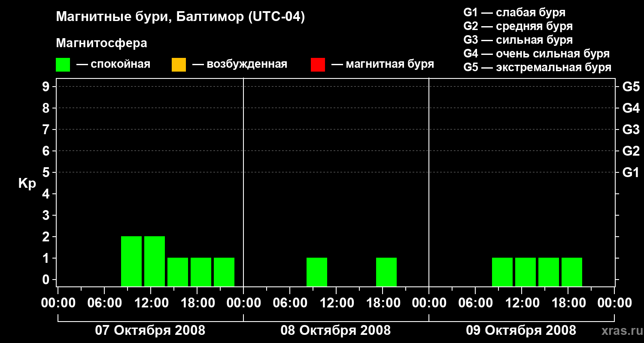Select the first Kp 2 bar on 07 October
Image resolution: width=644 pixels, height=343 pixels.
131,261
